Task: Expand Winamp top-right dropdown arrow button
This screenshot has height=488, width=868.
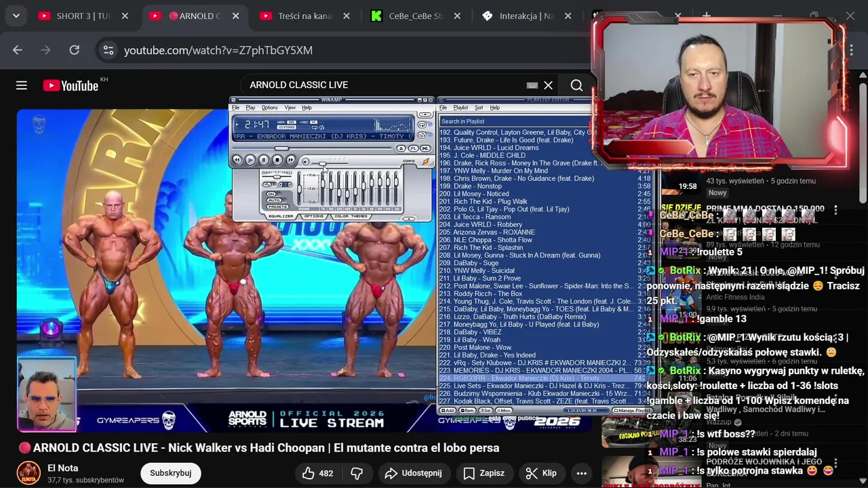Action: 425,114
